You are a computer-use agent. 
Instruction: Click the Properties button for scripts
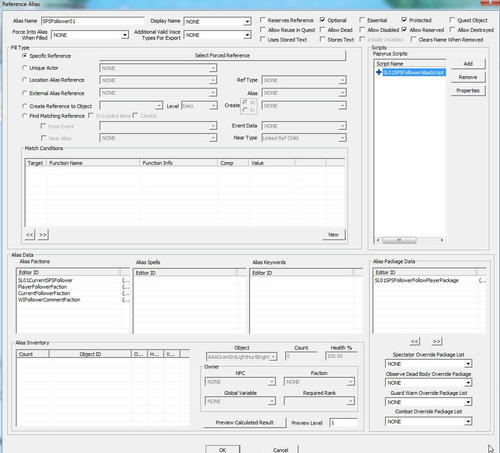tap(468, 91)
